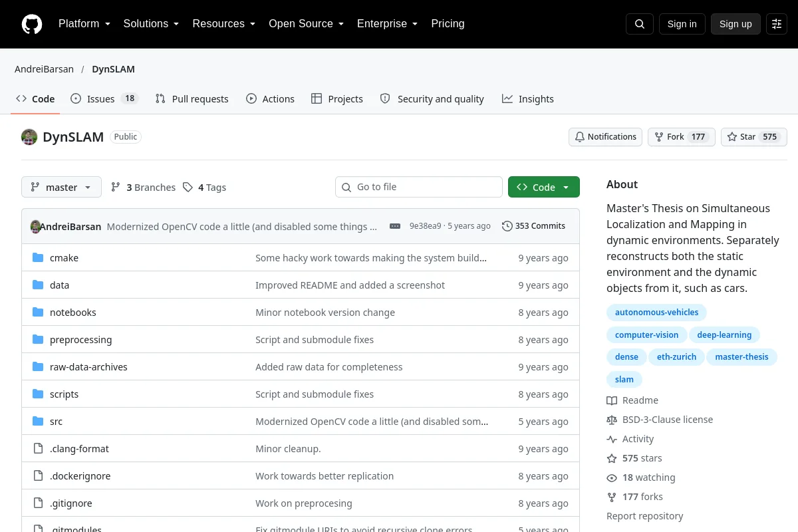Open the computer-vision topic tag
The image size is (798, 532).
click(646, 335)
